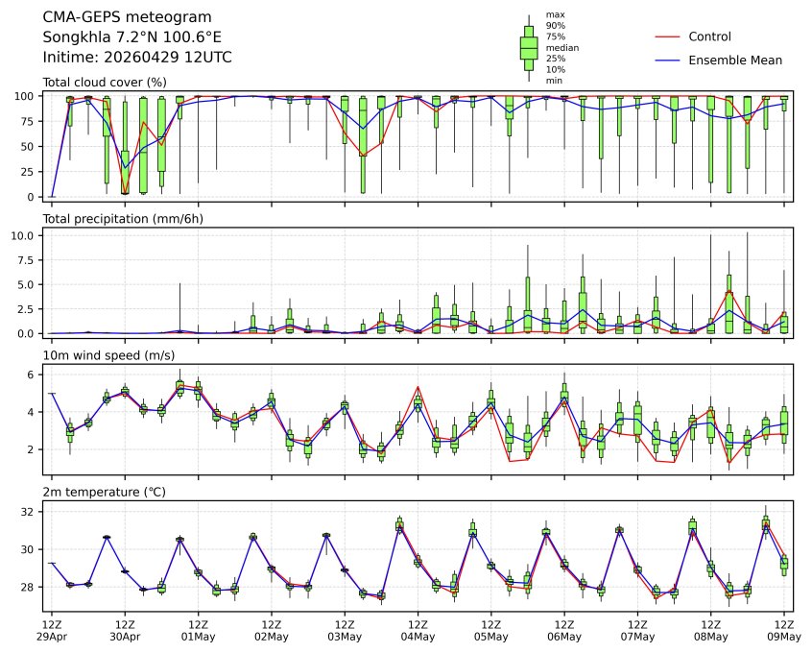Select the Control legend label
This screenshot has width=812, height=653.
[x=709, y=36]
